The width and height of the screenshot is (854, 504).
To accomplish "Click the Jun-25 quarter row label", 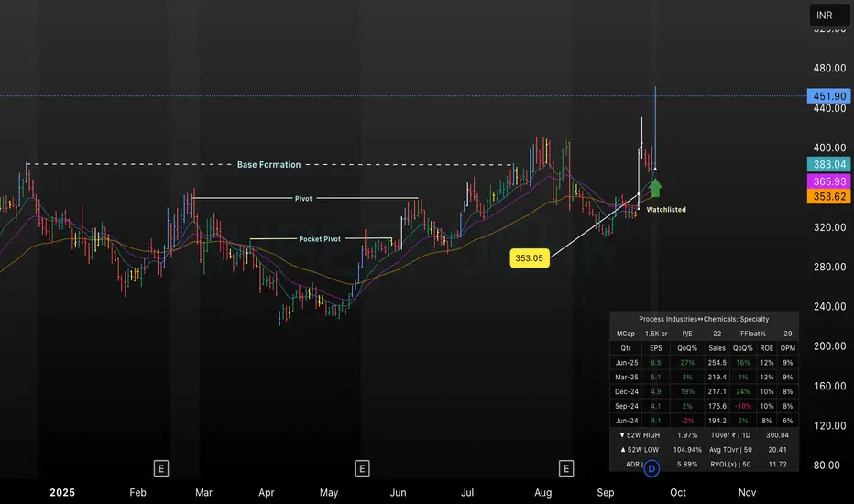I will coord(627,362).
